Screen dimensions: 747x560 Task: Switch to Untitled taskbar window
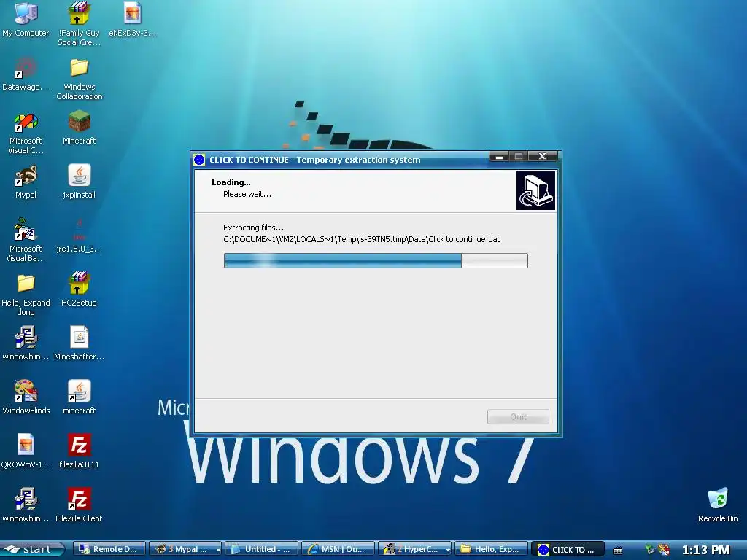pyautogui.click(x=262, y=549)
